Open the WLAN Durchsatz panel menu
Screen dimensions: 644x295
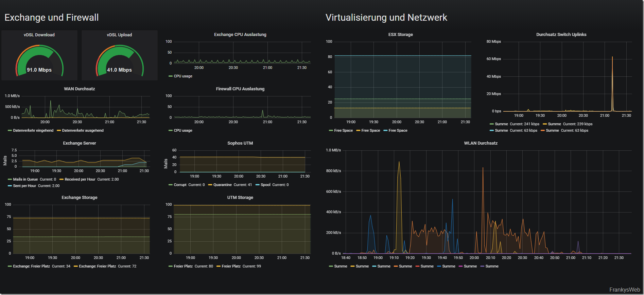point(481,143)
